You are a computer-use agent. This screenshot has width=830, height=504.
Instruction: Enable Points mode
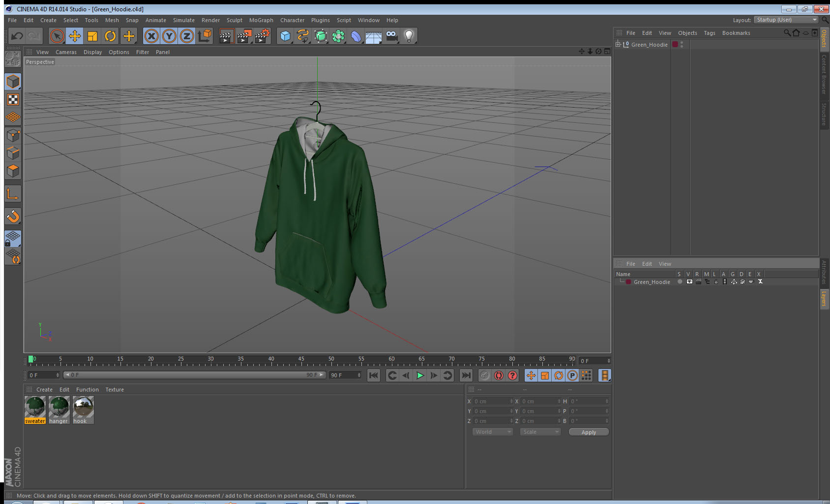coord(13,135)
